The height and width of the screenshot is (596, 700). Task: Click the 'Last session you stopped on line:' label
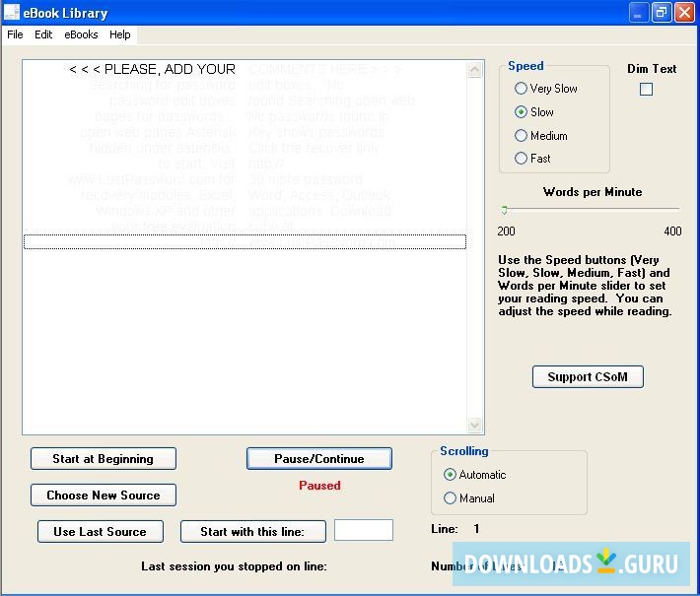tap(234, 566)
